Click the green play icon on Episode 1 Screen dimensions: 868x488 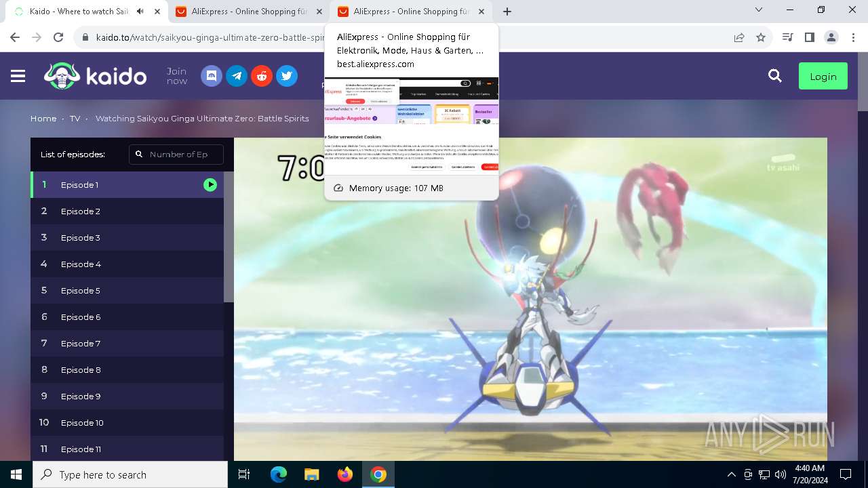pos(210,184)
